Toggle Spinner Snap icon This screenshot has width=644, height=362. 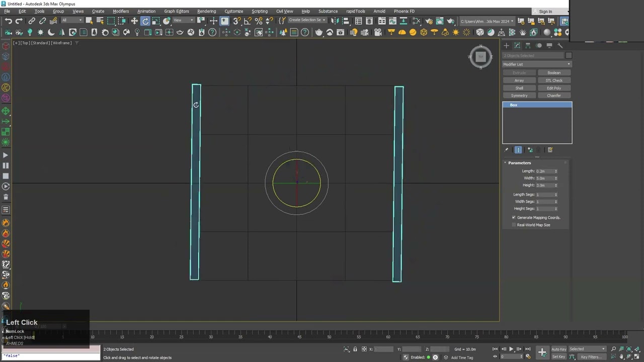(269, 21)
